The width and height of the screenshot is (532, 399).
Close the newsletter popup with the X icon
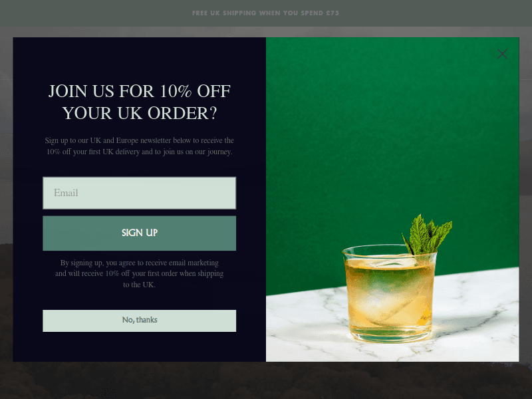click(502, 54)
